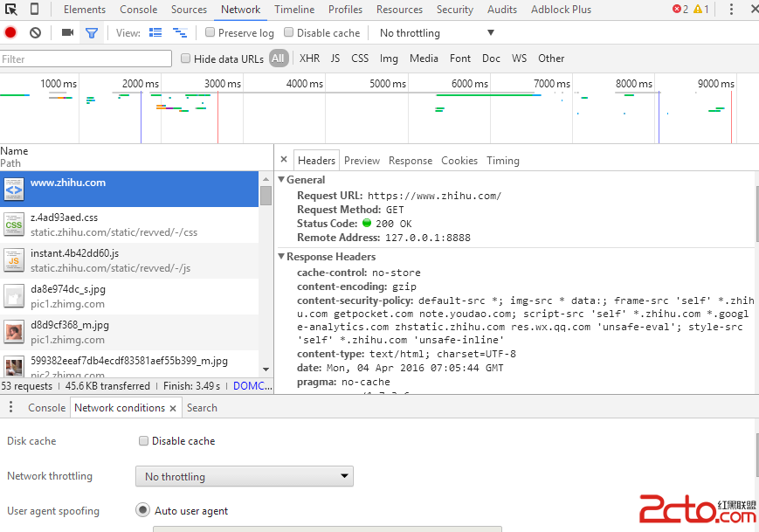Open the Search drawer tab
Screen dimensions: 759x532
pos(202,408)
